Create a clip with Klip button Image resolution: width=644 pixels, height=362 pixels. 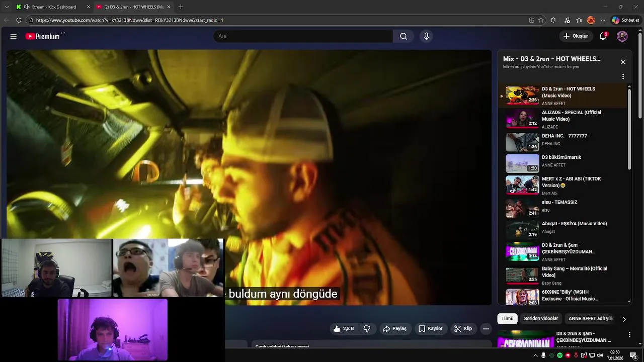(463, 329)
